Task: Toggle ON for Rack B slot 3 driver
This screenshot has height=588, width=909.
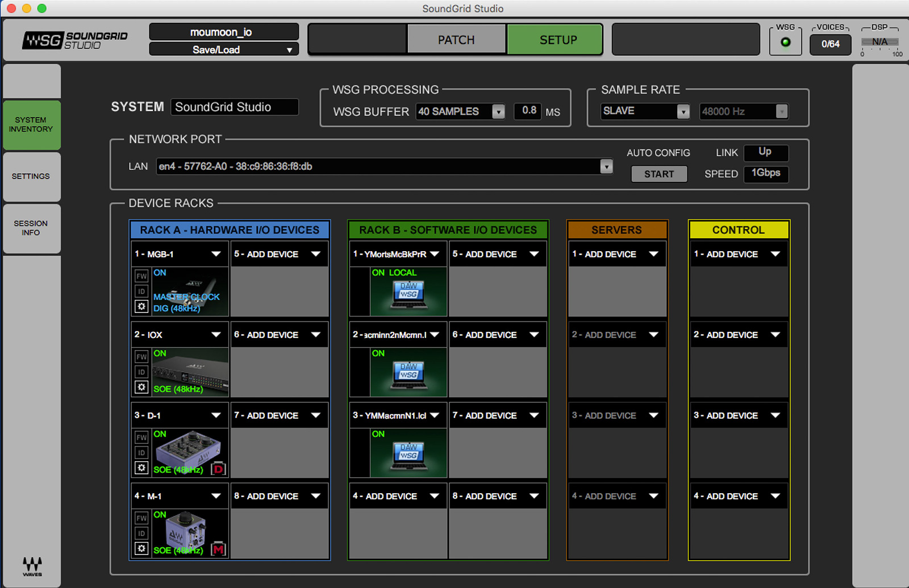Action: [378, 434]
